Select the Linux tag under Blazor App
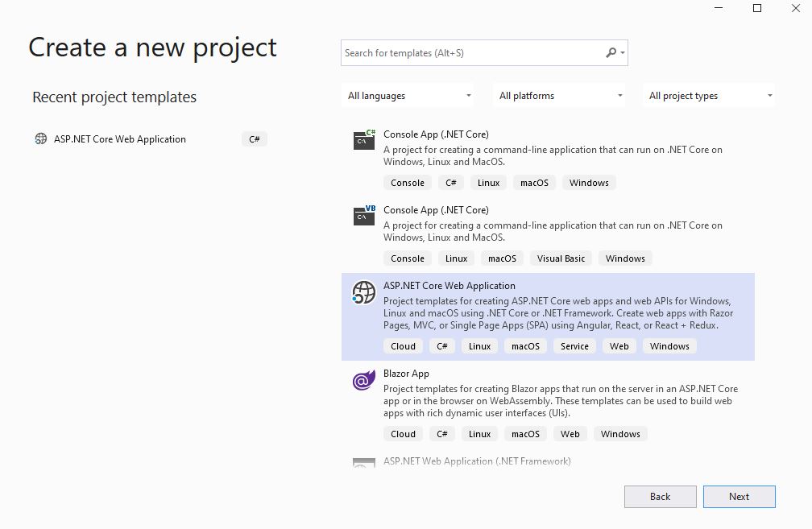The image size is (812, 529). [479, 433]
